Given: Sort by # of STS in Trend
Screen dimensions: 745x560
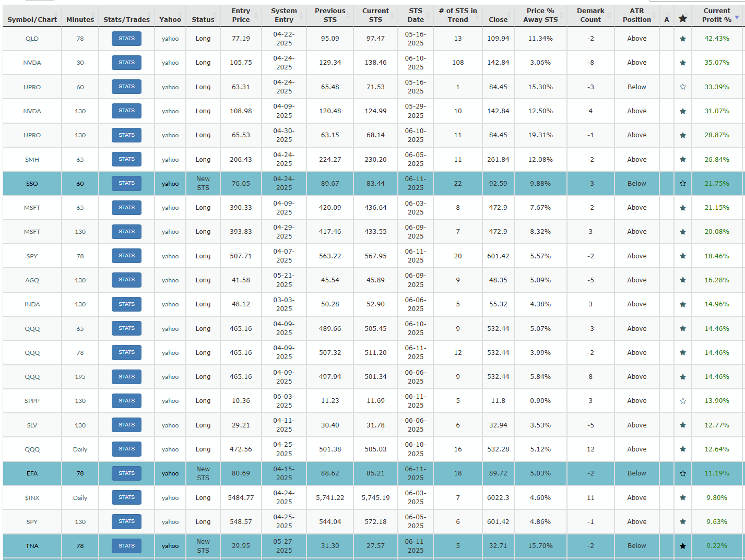Looking at the screenshot, I should 458,15.
